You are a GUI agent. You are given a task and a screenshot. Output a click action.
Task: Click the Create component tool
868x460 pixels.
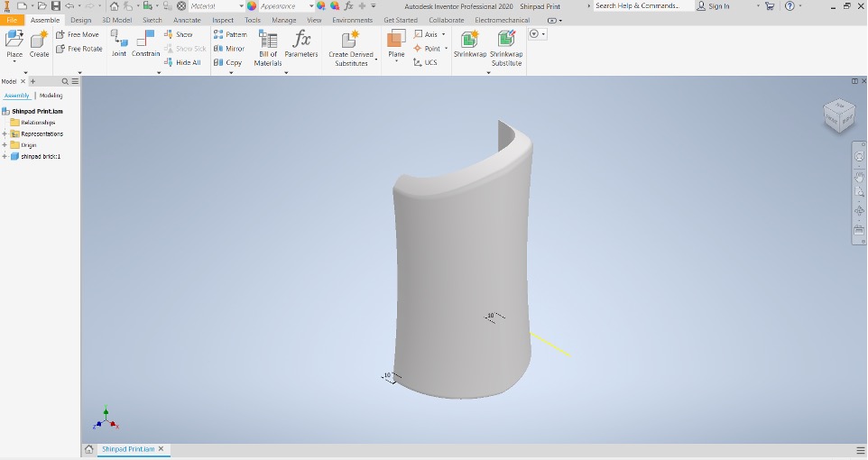tap(39, 44)
